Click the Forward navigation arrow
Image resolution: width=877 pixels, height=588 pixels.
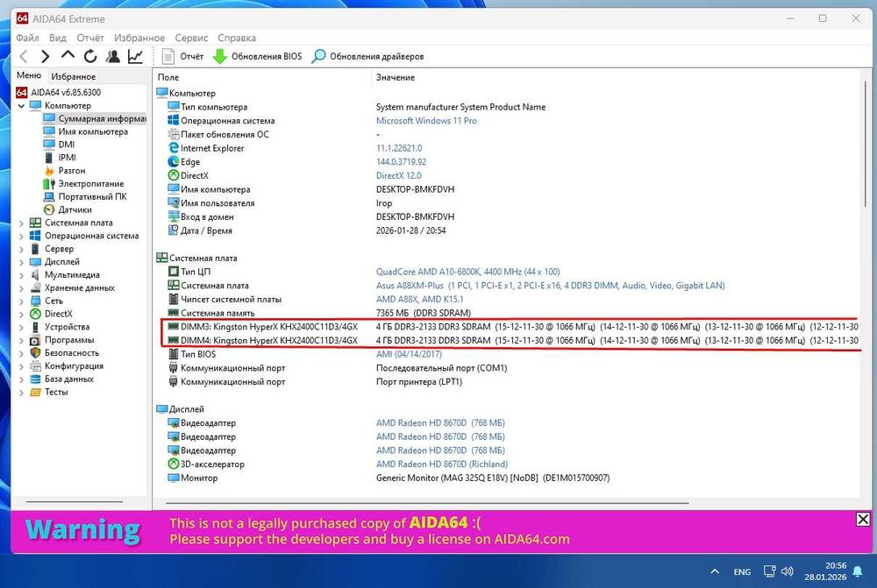point(46,56)
